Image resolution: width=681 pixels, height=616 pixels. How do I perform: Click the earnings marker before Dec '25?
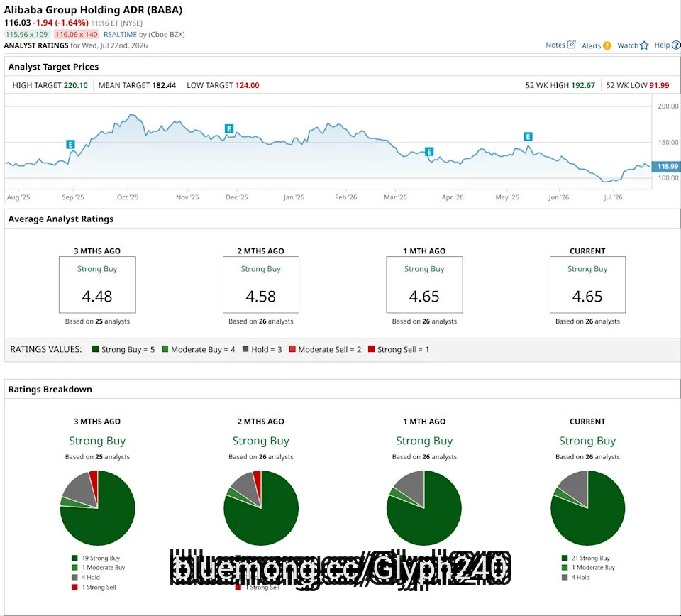coord(229,128)
